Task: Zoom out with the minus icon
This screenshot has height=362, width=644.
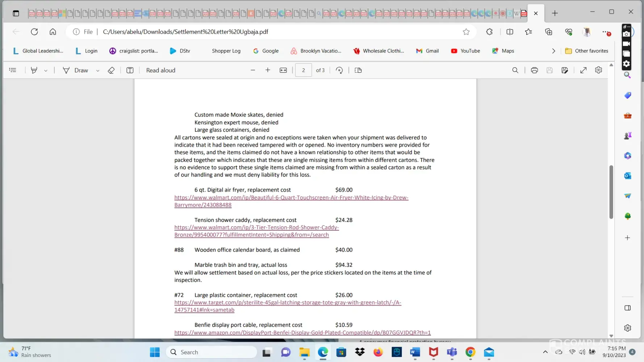Action: 253,70
